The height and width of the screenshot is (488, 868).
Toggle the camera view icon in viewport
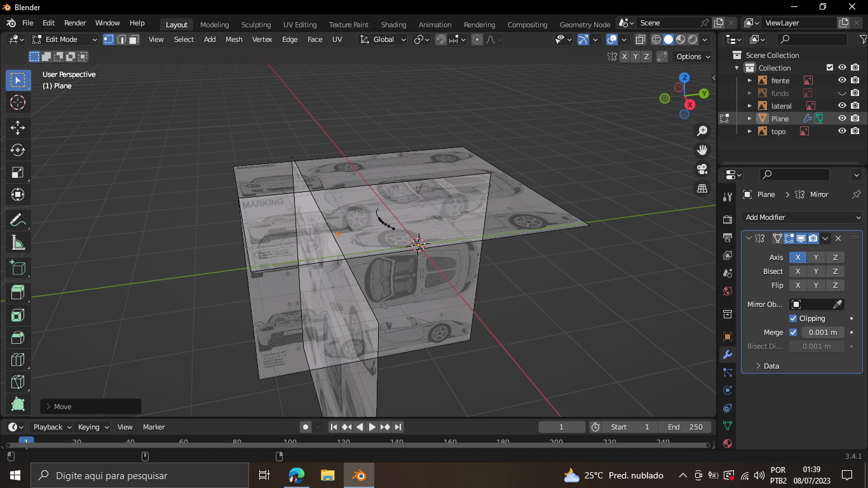[702, 169]
